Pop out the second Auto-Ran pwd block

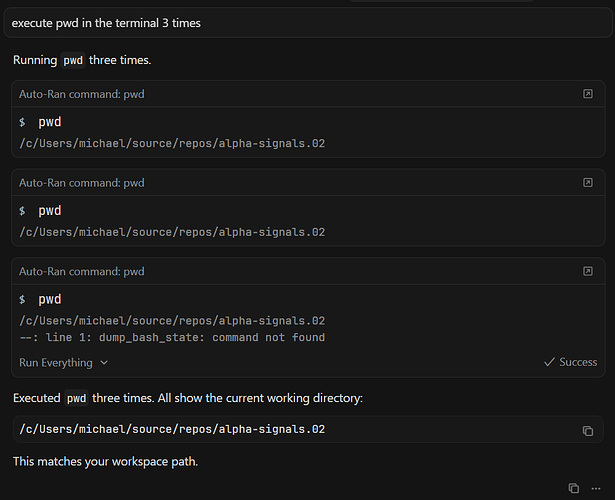587,183
